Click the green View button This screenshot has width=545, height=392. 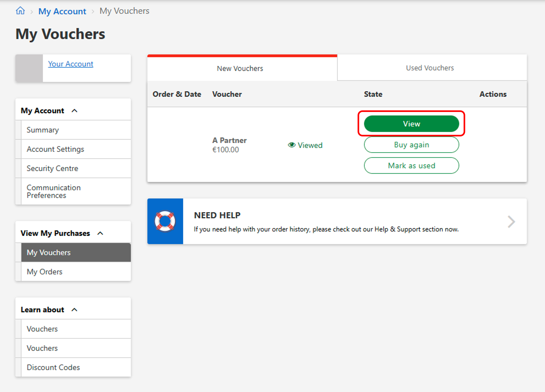point(411,124)
